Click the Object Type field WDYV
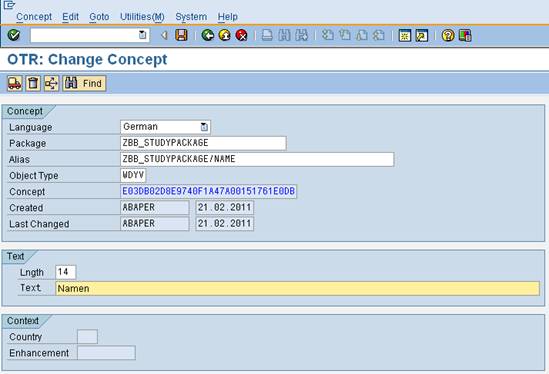 (133, 175)
